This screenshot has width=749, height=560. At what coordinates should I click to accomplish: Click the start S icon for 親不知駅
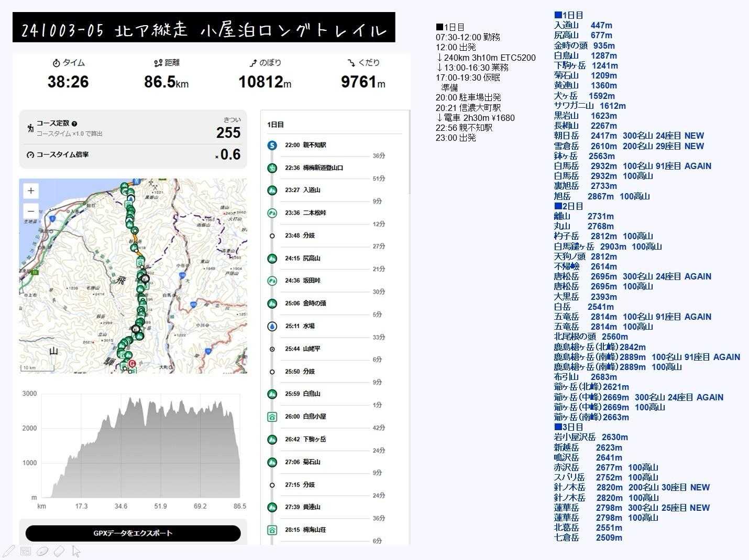(272, 145)
